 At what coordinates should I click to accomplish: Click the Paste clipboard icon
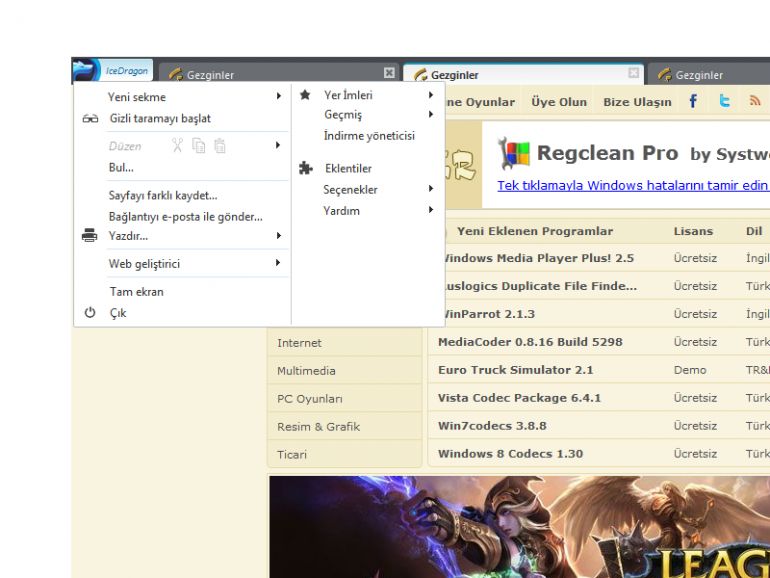click(x=220, y=145)
